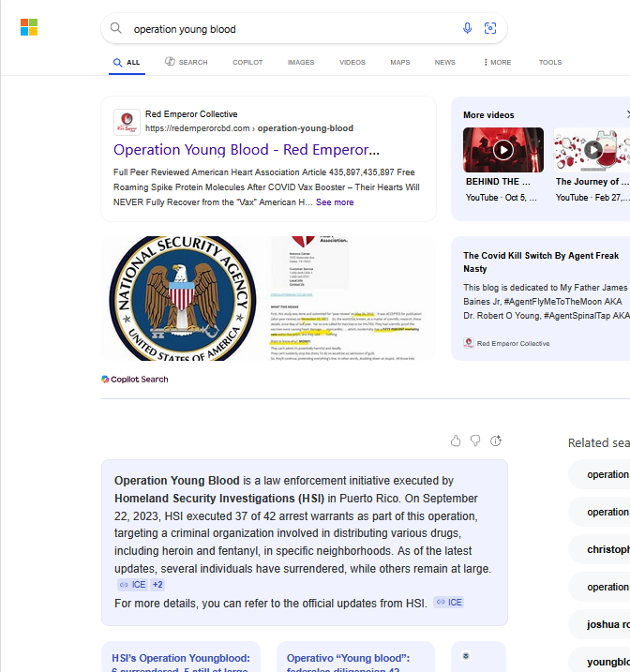Viewport: 630px width, 672px height.
Task: Expand the MORE menu
Action: (497, 63)
